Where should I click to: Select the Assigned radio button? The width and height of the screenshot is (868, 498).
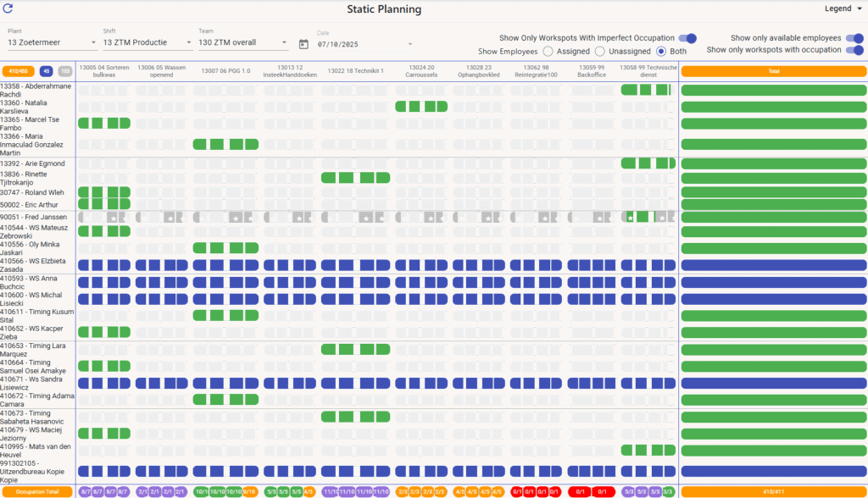pyautogui.click(x=548, y=52)
